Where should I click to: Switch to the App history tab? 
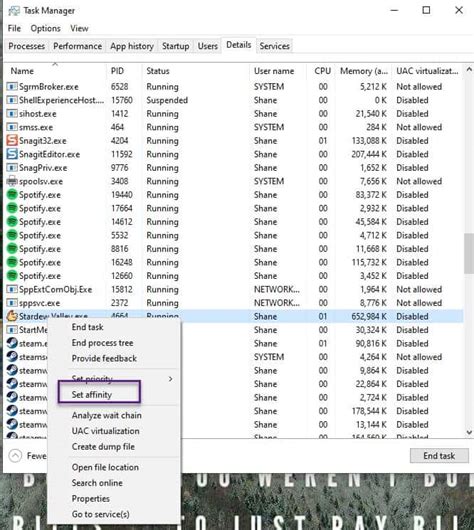point(132,46)
